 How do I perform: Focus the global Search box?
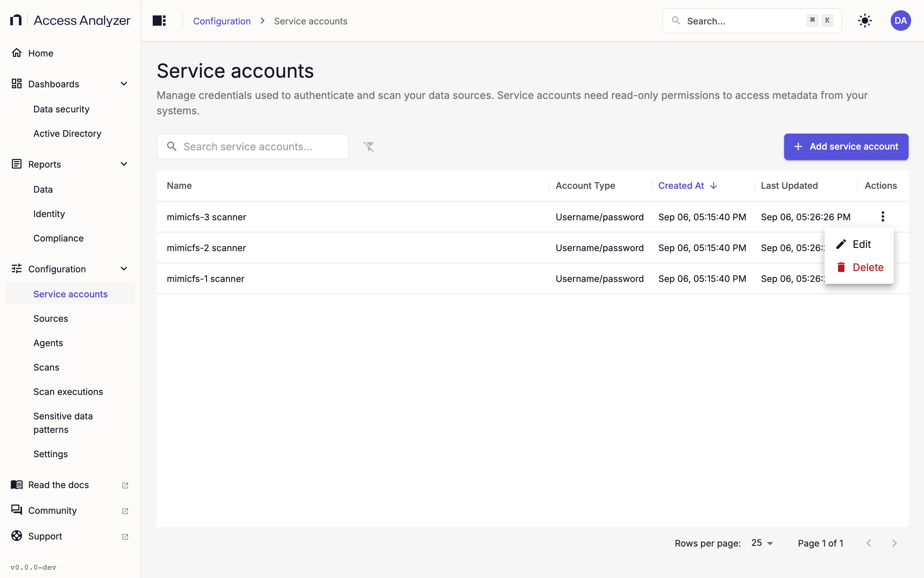(751, 21)
